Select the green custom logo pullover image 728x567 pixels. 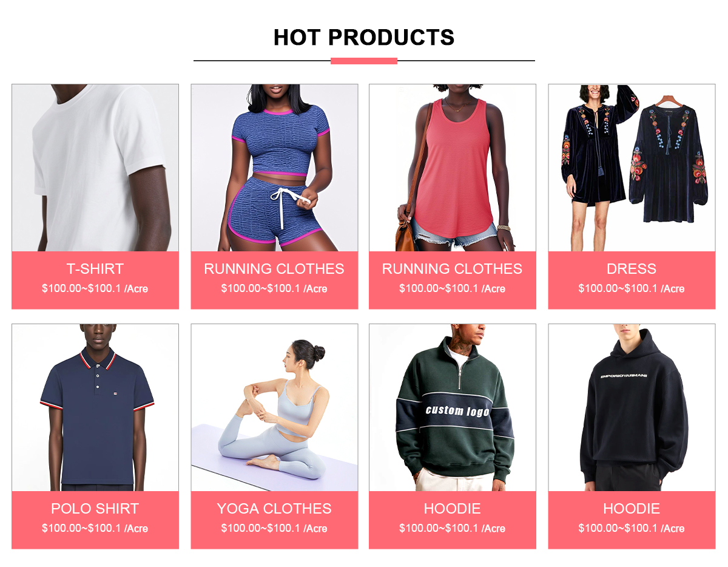[x=453, y=407]
